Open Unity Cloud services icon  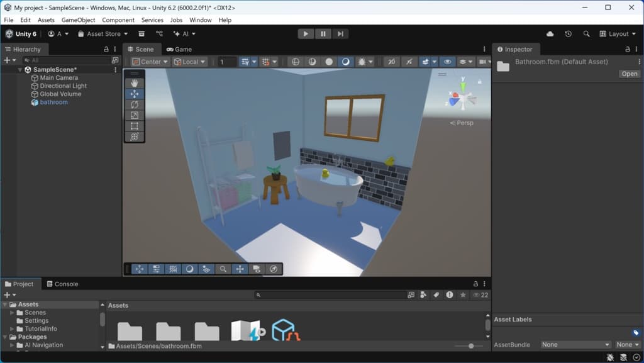pyautogui.click(x=550, y=34)
